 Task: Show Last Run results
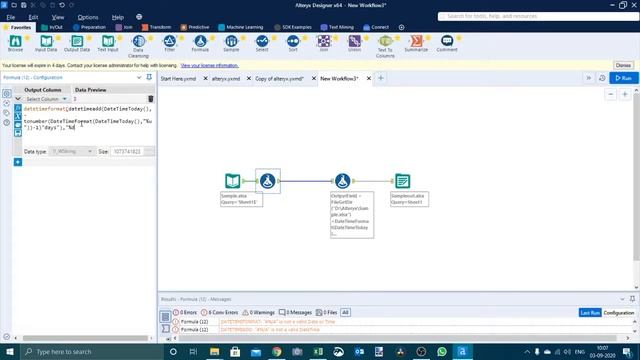click(x=590, y=313)
